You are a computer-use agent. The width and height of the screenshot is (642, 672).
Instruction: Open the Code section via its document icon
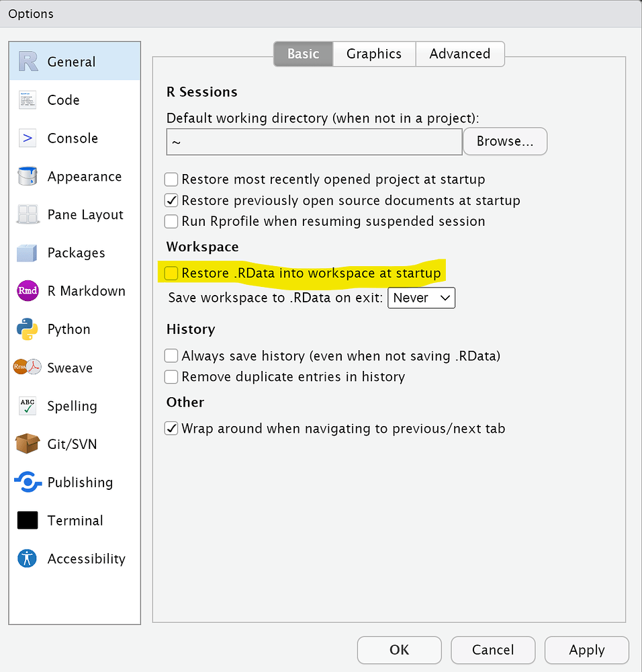(28, 100)
